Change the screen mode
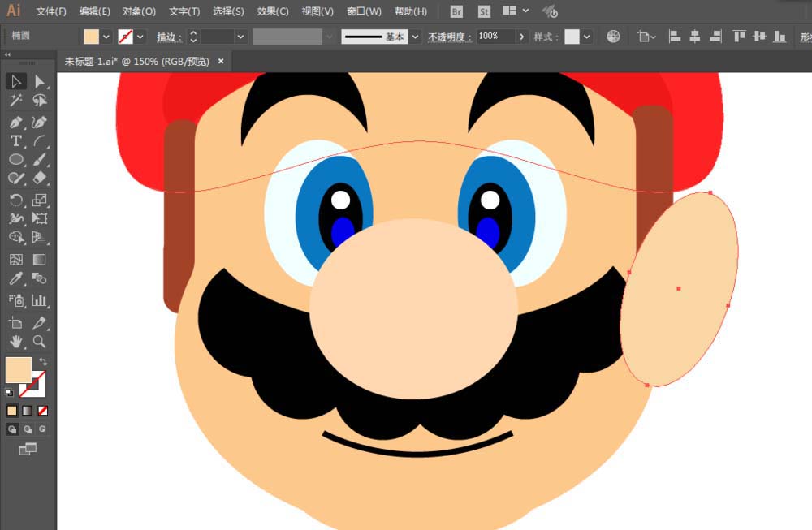Image resolution: width=812 pixels, height=530 pixels. pyautogui.click(x=28, y=450)
